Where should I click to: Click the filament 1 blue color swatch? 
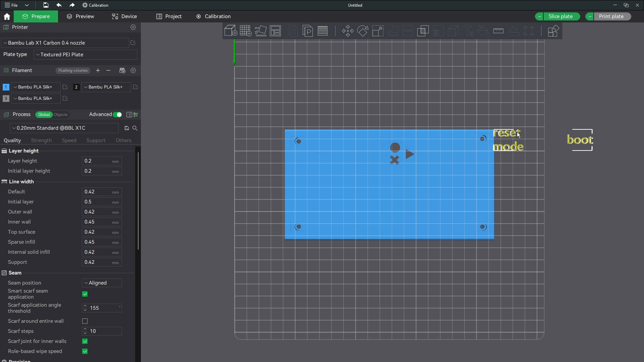click(x=6, y=87)
